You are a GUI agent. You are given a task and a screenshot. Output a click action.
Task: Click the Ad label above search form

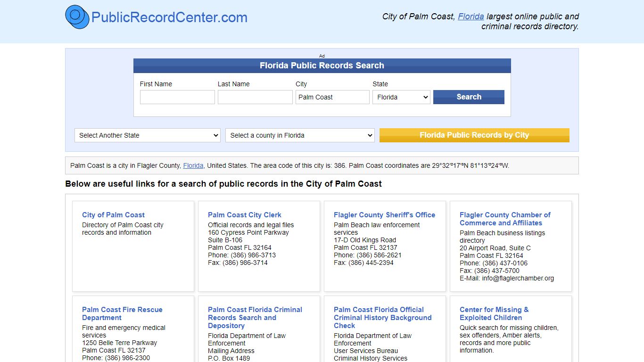[x=322, y=56]
